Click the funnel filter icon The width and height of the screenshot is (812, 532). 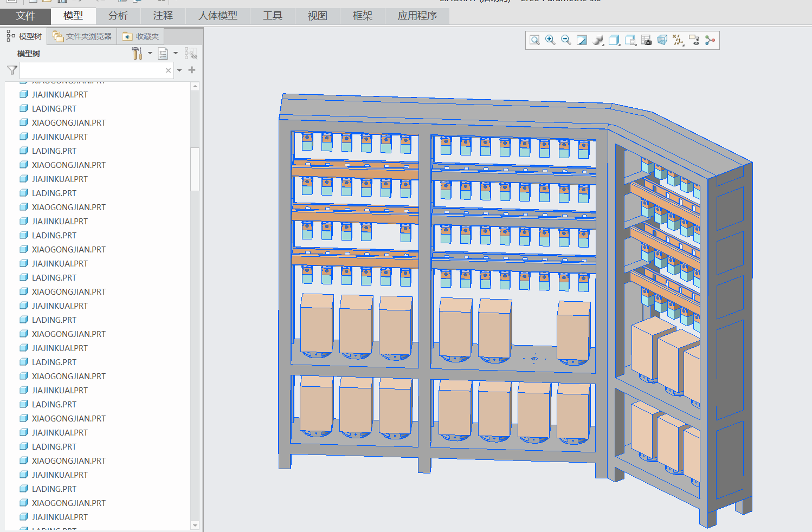tap(12, 70)
